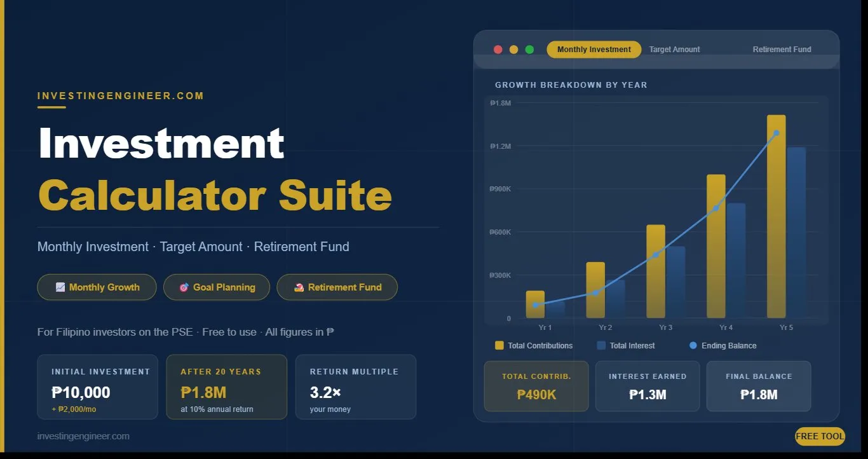Click the '₱300K' y-axis label

pos(500,275)
